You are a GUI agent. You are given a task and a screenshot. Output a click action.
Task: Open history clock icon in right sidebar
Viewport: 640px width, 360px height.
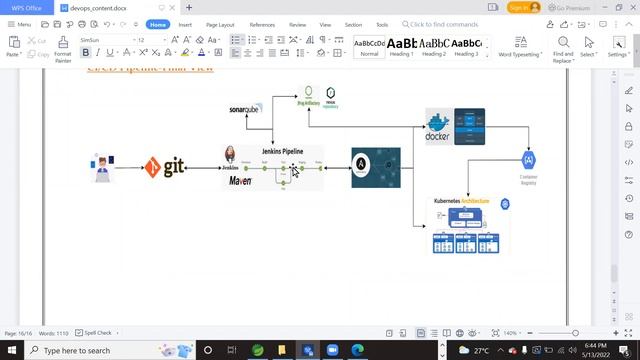629,198
